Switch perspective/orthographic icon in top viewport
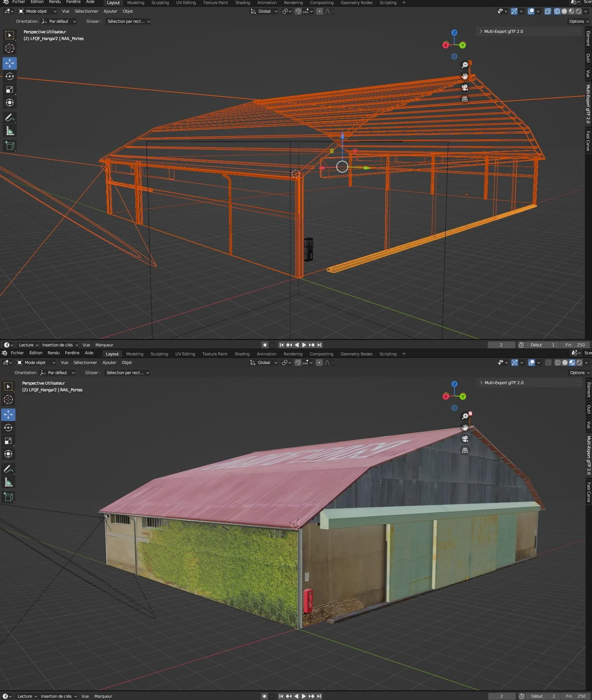Image resolution: width=592 pixels, height=700 pixels. (465, 99)
